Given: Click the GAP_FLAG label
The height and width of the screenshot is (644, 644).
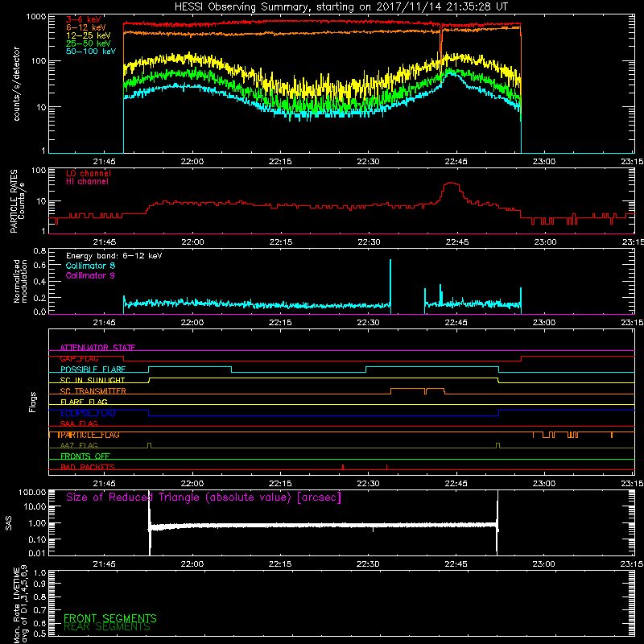Looking at the screenshot, I should (x=79, y=358).
